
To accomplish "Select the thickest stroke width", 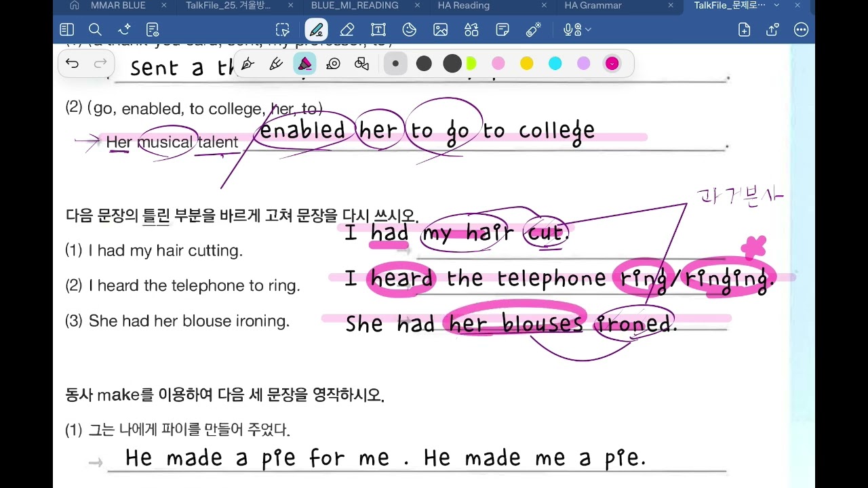I will click(x=452, y=64).
